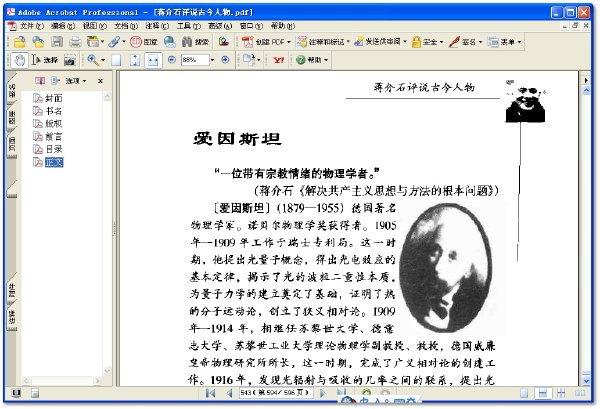Activate the text Select tool
The height and width of the screenshot is (409, 600).
point(45,60)
